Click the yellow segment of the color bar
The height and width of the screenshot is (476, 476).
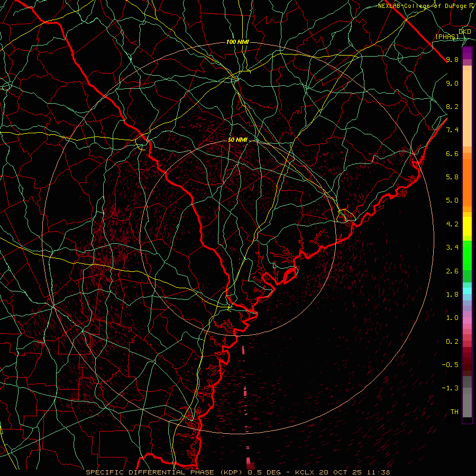(x=467, y=226)
